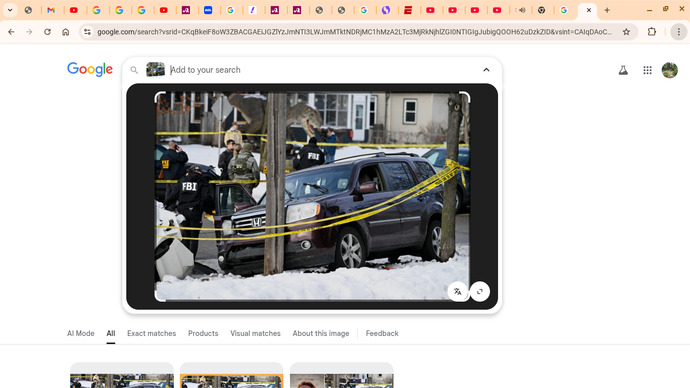Click the Feedback link
The height and width of the screenshot is (388, 690).
pos(382,333)
